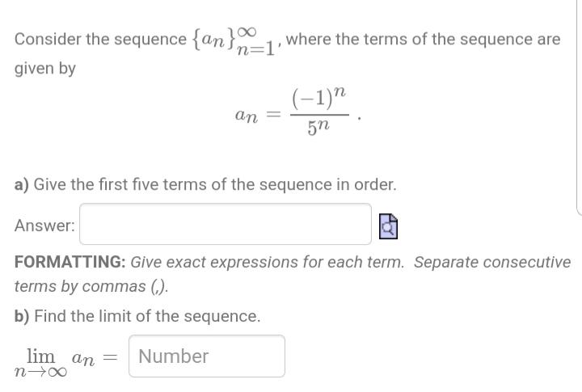Click the text 'Find the limit of the sequence'
The width and height of the screenshot is (582, 392).
pyautogui.click(x=147, y=316)
